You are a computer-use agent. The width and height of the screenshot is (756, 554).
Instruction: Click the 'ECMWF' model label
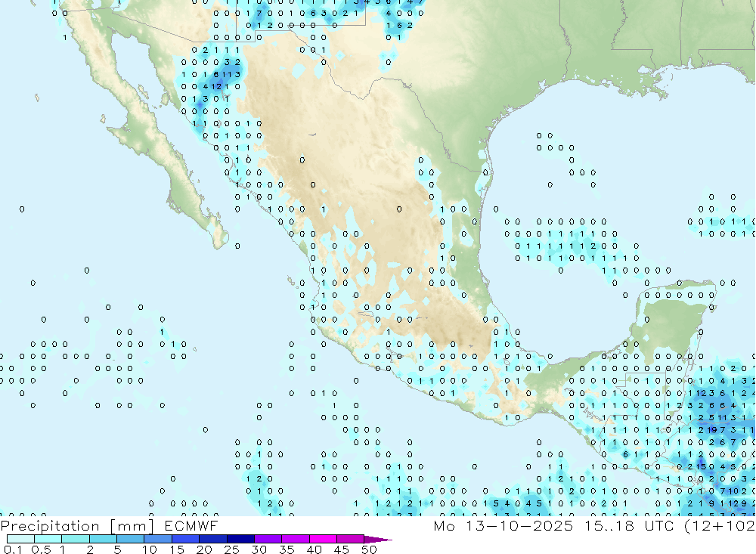191,525
